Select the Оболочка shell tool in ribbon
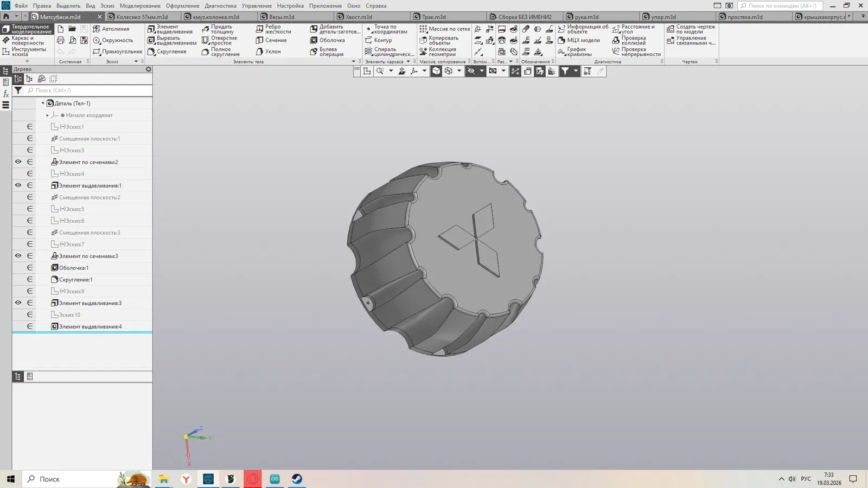Viewport: 868px width, 488px height. coord(327,40)
